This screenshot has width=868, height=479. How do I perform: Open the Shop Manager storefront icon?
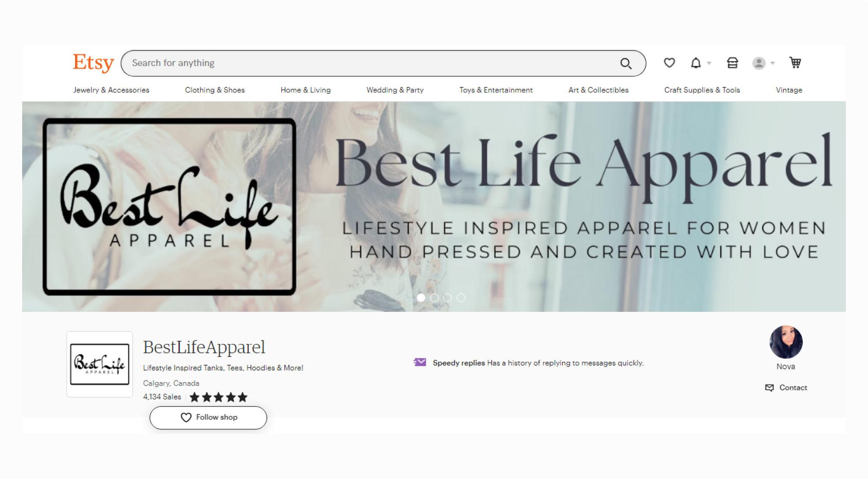[x=733, y=63]
